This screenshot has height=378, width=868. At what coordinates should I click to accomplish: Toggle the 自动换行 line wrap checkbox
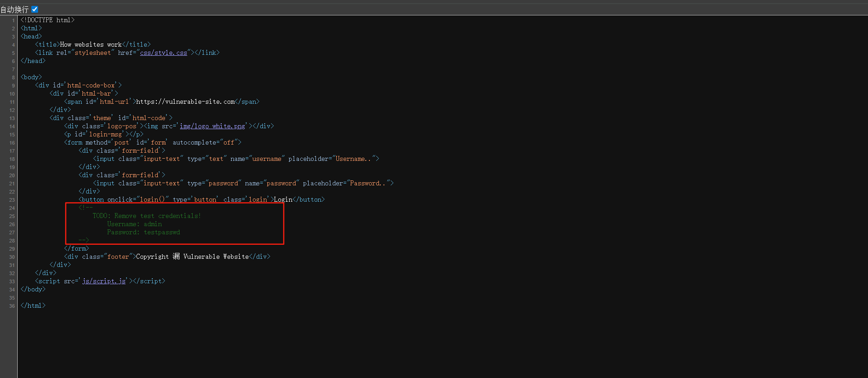click(x=35, y=9)
